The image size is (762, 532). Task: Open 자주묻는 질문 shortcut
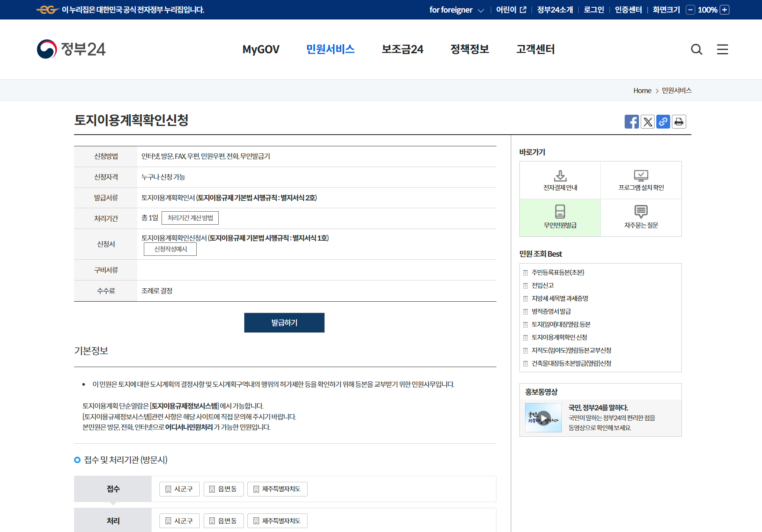tap(641, 218)
